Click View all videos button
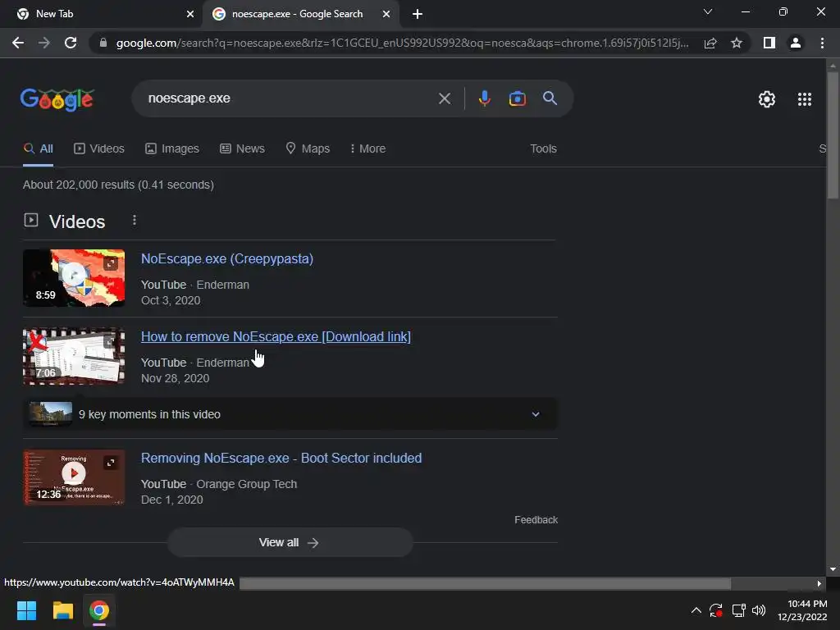The height and width of the screenshot is (630, 840). click(290, 542)
